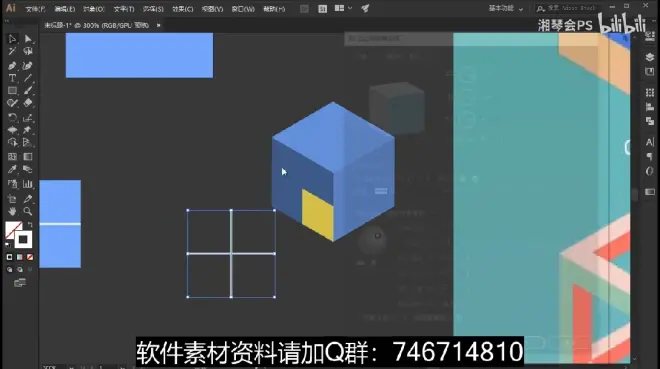Open the Effect menu (效果)
The image size is (660, 369).
click(x=182, y=9)
